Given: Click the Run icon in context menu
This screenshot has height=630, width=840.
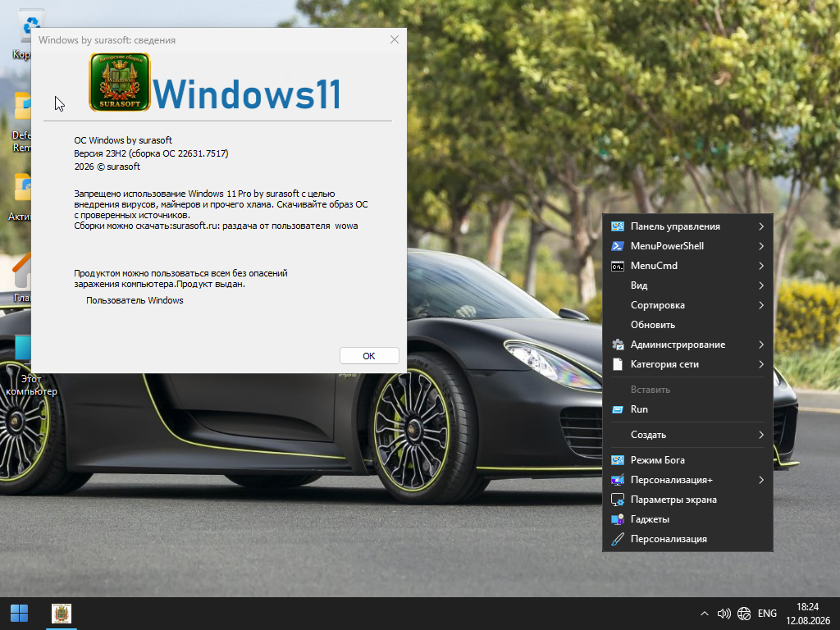Looking at the screenshot, I should [617, 409].
